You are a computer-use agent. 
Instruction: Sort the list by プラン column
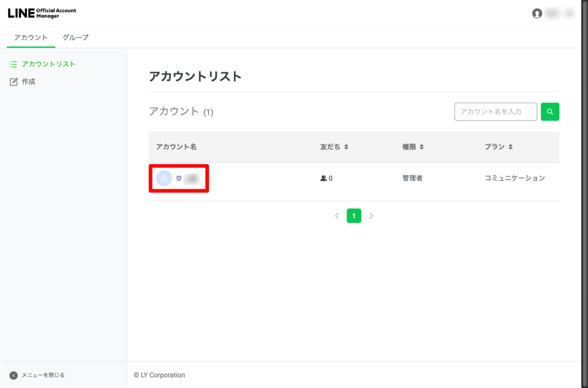click(510, 147)
